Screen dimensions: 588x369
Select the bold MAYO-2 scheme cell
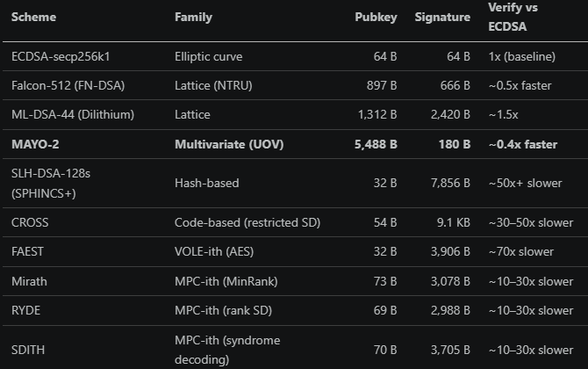(x=37, y=144)
